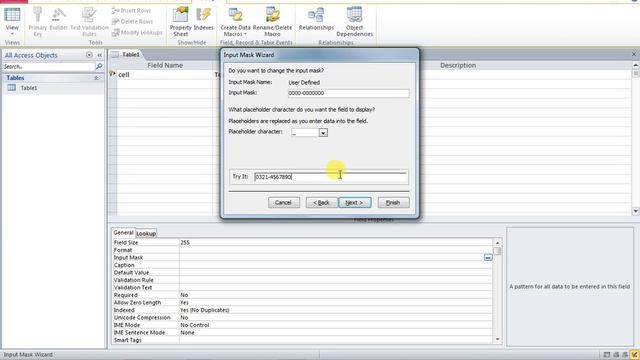Image resolution: width=640 pixels, height=360 pixels.
Task: Click the design grid scroll up arrow
Action: pos(636,65)
